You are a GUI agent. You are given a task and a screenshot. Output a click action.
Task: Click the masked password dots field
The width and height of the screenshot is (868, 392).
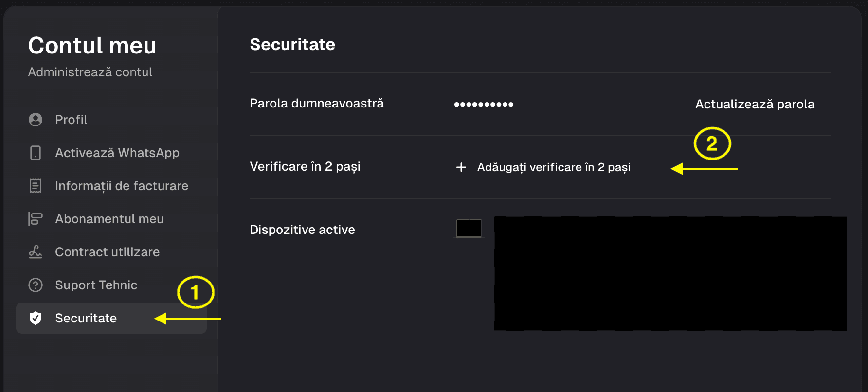pos(484,104)
